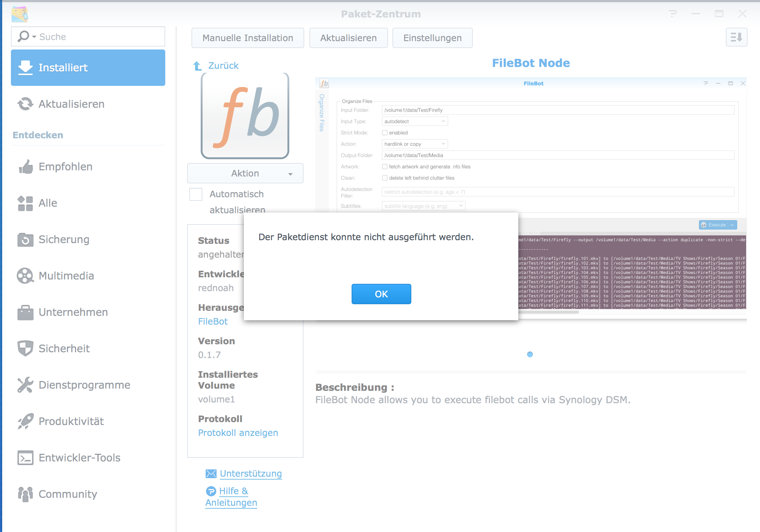Toggle Automatisch aktualisieren checkbox
Image resolution: width=760 pixels, height=532 pixels.
pyautogui.click(x=196, y=194)
